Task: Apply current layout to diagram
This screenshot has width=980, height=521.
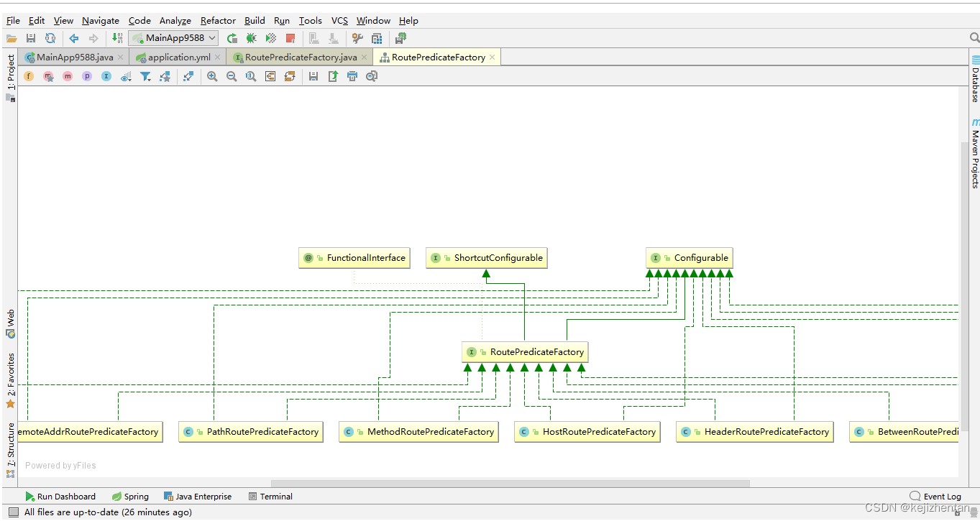Action: pos(290,76)
